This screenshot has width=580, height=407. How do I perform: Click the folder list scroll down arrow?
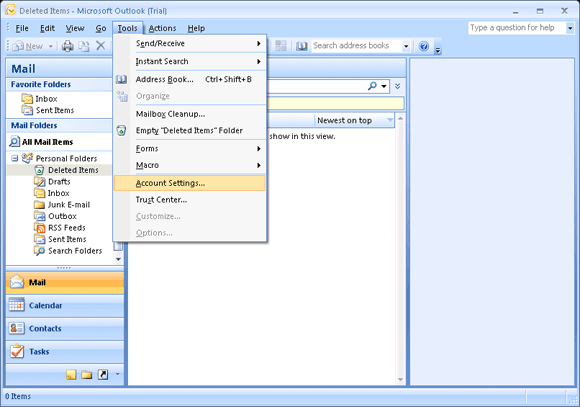(118, 259)
